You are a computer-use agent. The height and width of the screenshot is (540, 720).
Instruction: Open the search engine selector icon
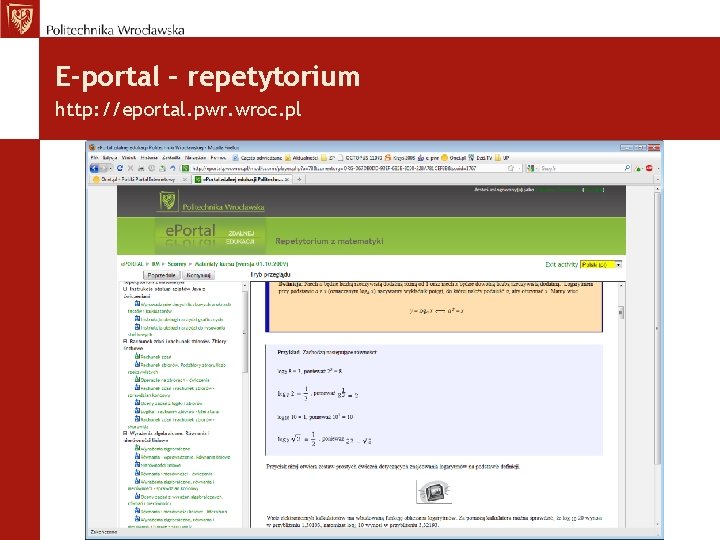tap(531, 169)
